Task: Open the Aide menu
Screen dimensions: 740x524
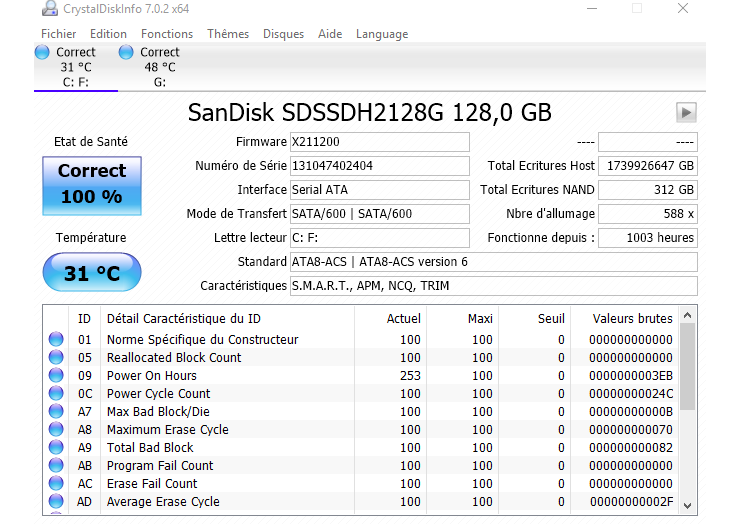Action: pos(330,34)
